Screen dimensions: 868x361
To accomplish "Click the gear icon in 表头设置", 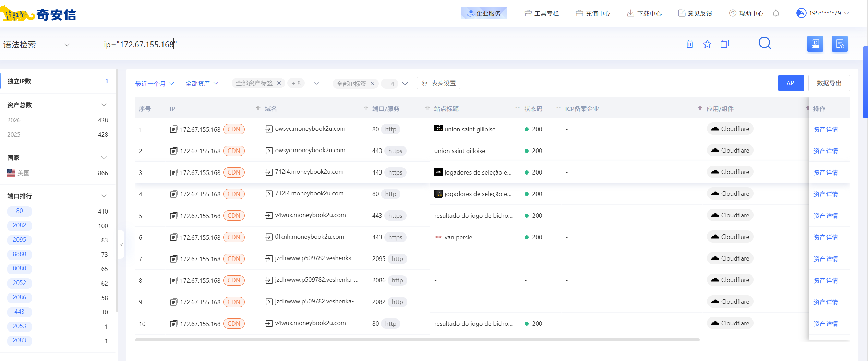I will coord(424,83).
